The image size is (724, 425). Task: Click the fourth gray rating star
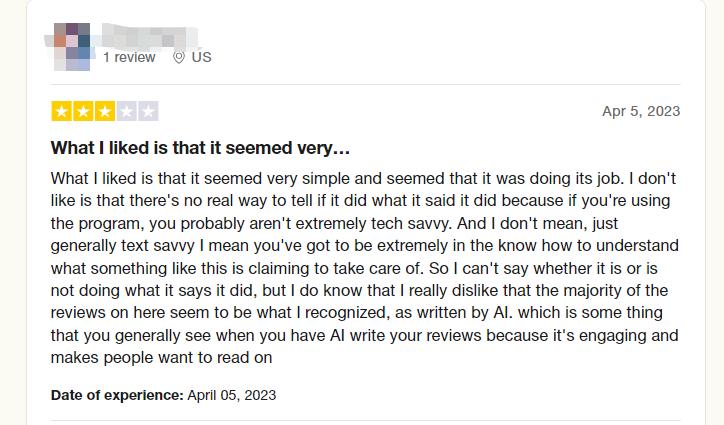click(x=126, y=111)
